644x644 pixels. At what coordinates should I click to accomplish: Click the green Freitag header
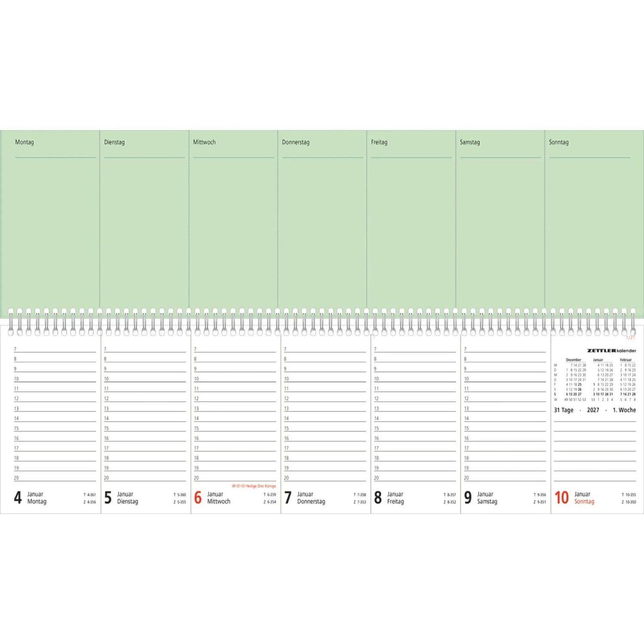coord(379,142)
